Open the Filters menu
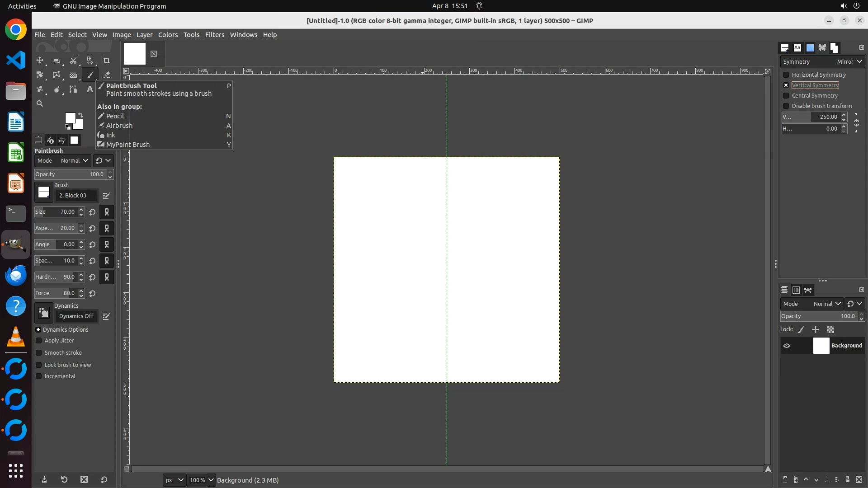The width and height of the screenshot is (868, 488). [x=214, y=35]
